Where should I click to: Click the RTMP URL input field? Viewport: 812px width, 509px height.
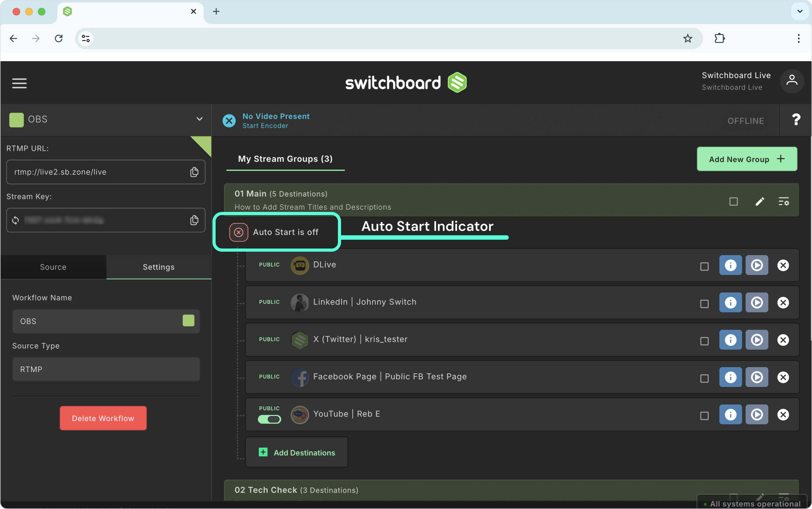pyautogui.click(x=106, y=172)
